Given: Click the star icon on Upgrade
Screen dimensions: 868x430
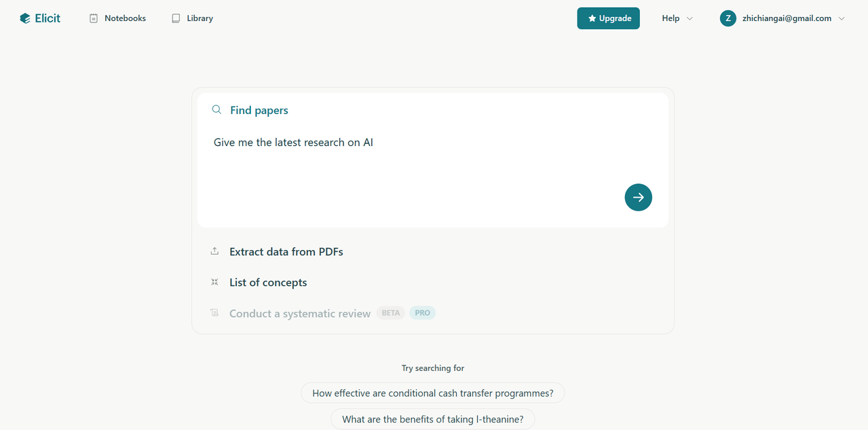Looking at the screenshot, I should point(592,18).
